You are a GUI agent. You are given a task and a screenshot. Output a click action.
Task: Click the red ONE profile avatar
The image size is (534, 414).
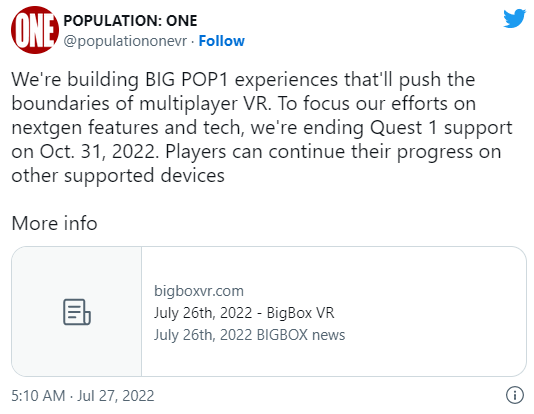point(35,30)
